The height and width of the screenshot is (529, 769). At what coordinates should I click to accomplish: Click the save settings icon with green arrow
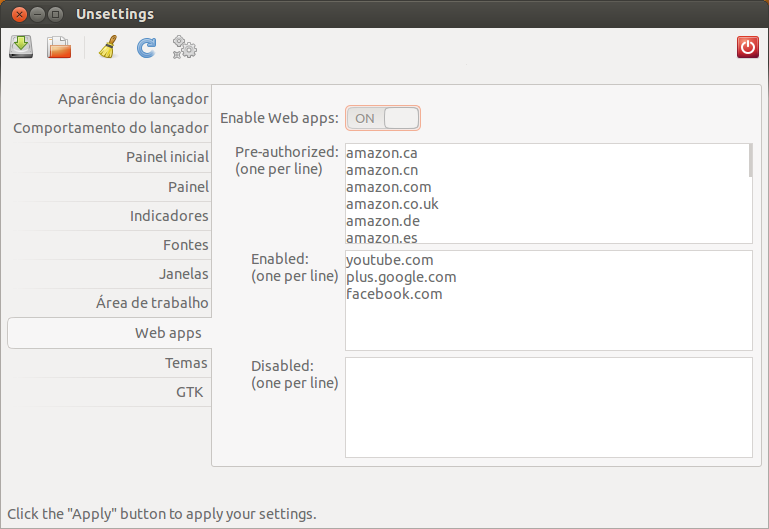tap(21, 47)
